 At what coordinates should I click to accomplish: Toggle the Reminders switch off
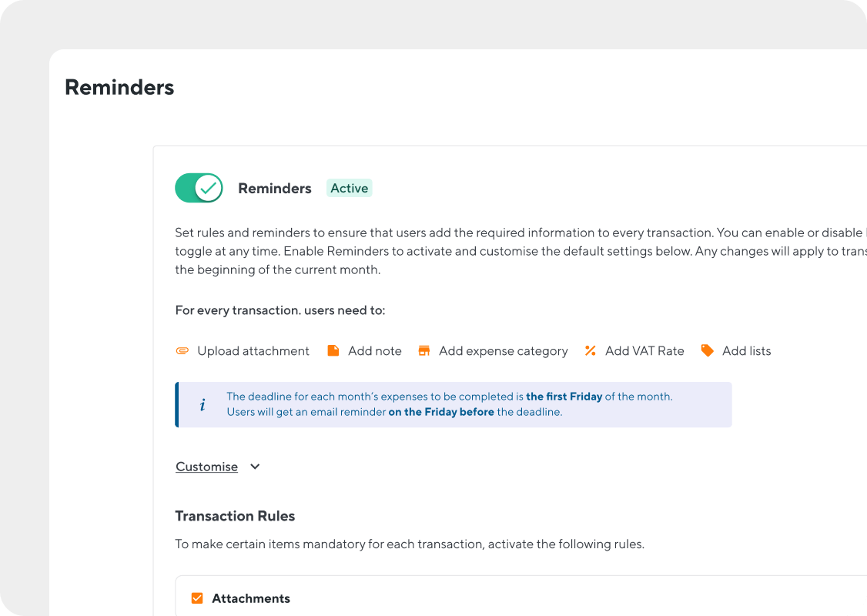(199, 188)
